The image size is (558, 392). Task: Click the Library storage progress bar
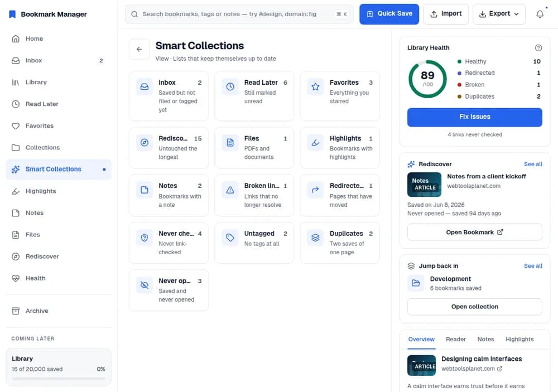coord(59,379)
